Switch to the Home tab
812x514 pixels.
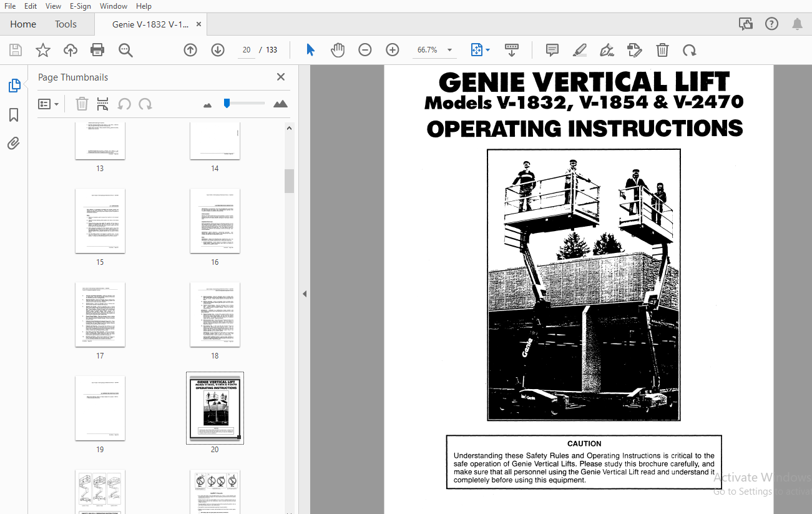[23, 24]
